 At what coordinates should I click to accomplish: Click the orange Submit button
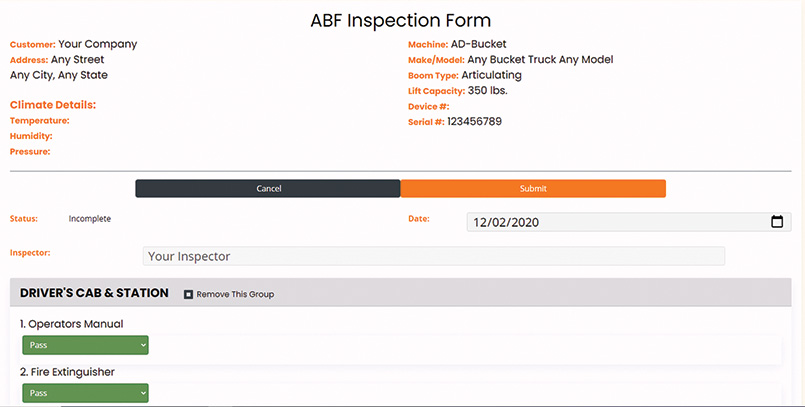tap(533, 188)
